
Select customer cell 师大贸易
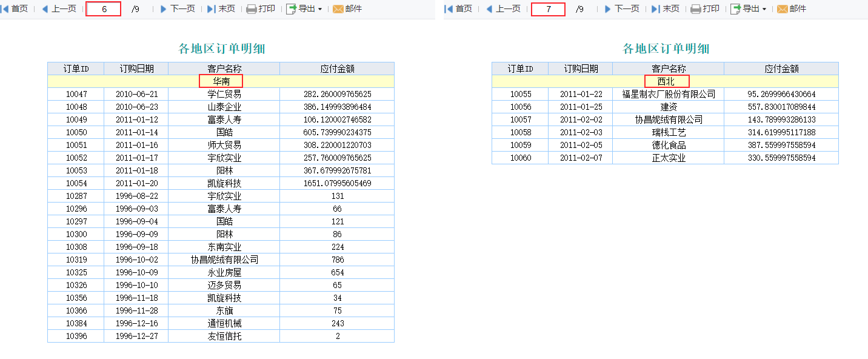[224, 145]
